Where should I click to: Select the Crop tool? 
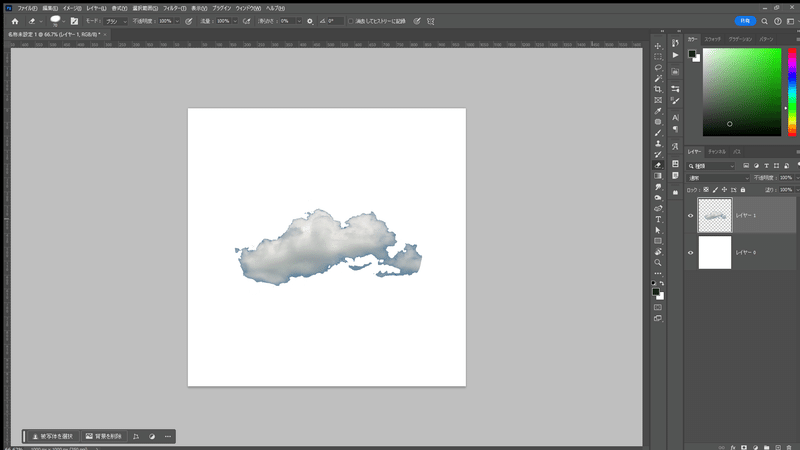tap(658, 89)
